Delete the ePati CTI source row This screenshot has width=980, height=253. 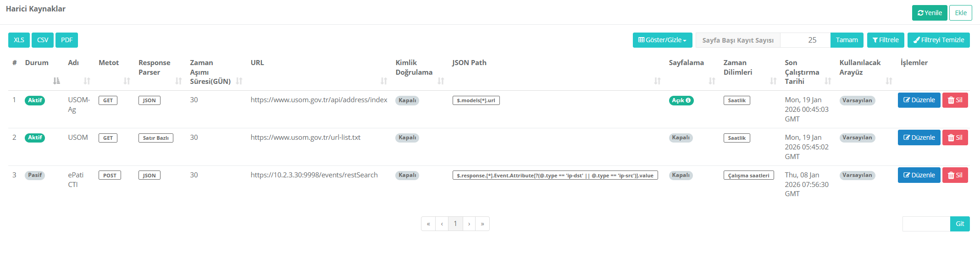[955, 175]
